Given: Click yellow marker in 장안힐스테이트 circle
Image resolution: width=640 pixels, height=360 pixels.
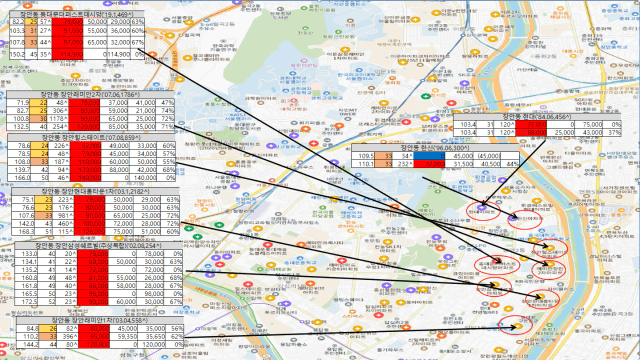Looking at the screenshot, I should [x=550, y=248].
